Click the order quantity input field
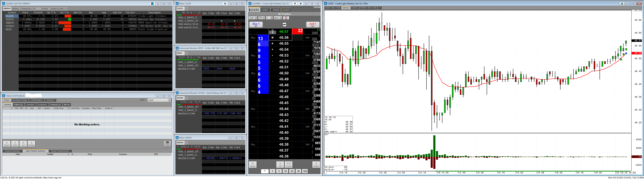The width and height of the screenshot is (644, 179). [265, 171]
